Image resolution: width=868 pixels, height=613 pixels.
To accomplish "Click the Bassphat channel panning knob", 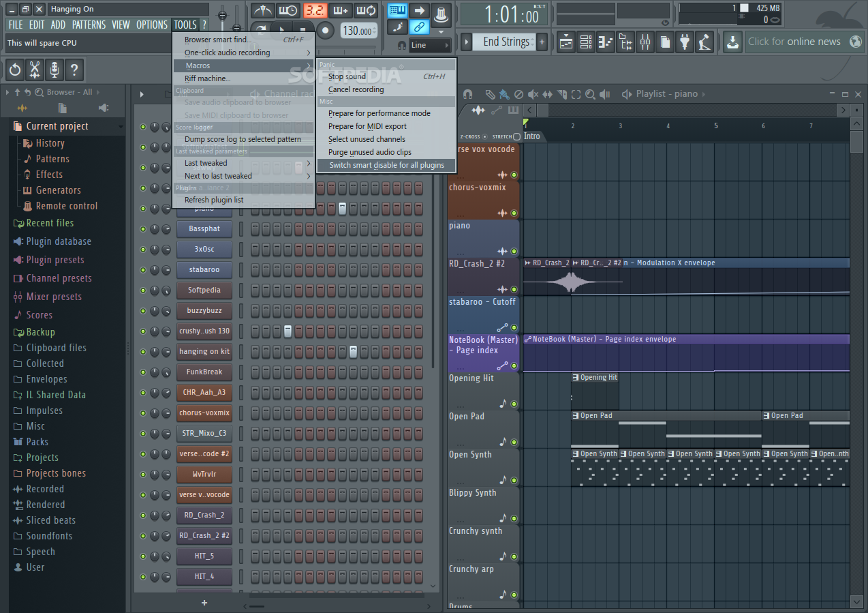I will coord(155,229).
